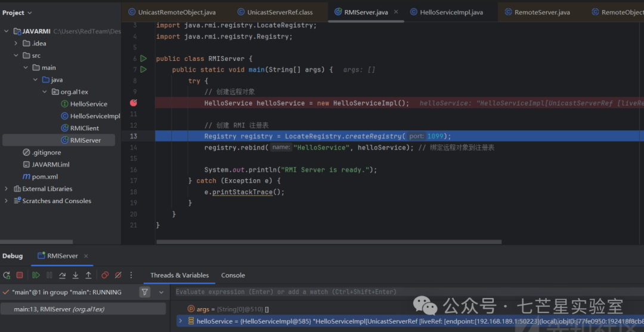Open the View Breakpoints dialog
The image size is (644, 332).
coord(105,275)
